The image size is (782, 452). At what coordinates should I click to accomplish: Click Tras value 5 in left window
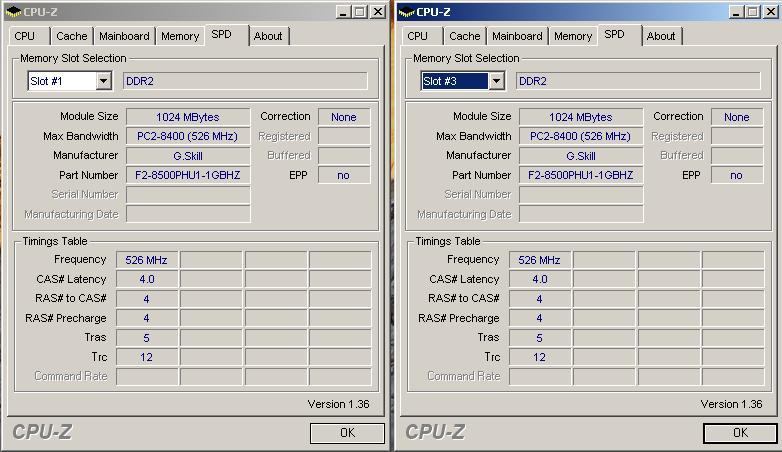(x=147, y=338)
